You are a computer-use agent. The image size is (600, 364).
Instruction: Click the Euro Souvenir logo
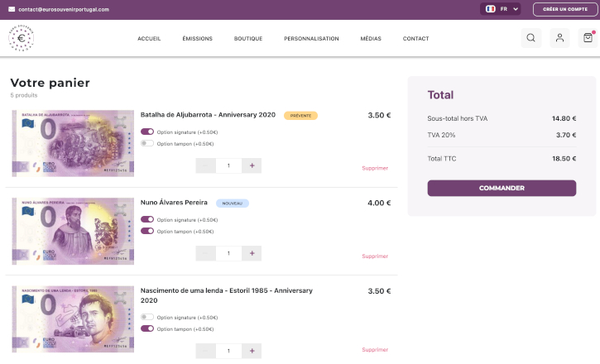[21, 38]
